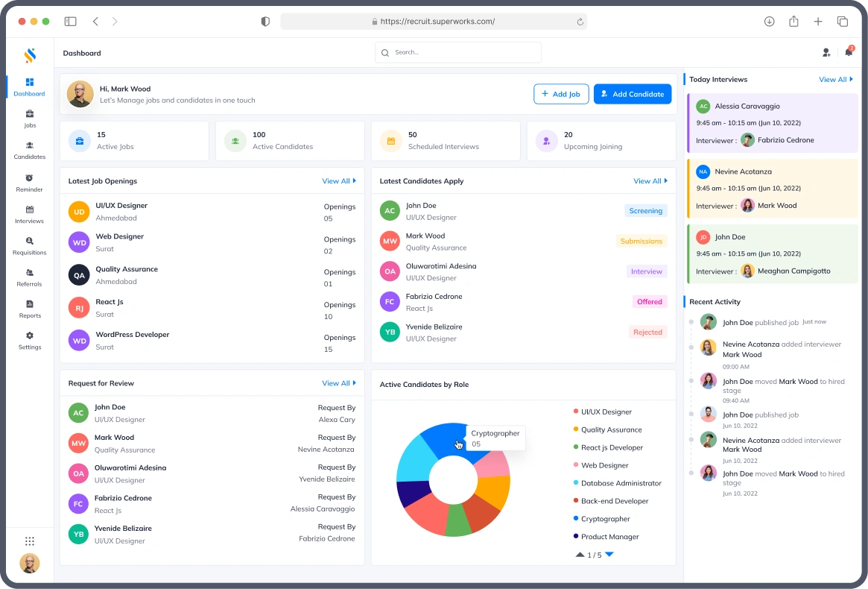This screenshot has height=589, width=868.
Task: Click the Add Job button
Action: point(561,94)
